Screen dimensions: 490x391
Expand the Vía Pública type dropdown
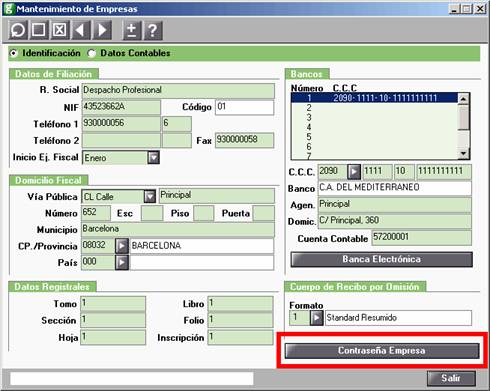pos(150,196)
